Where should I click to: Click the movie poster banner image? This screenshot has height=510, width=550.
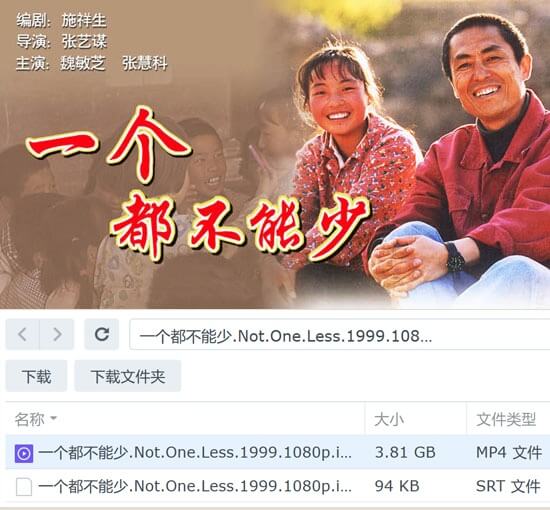coord(275,154)
